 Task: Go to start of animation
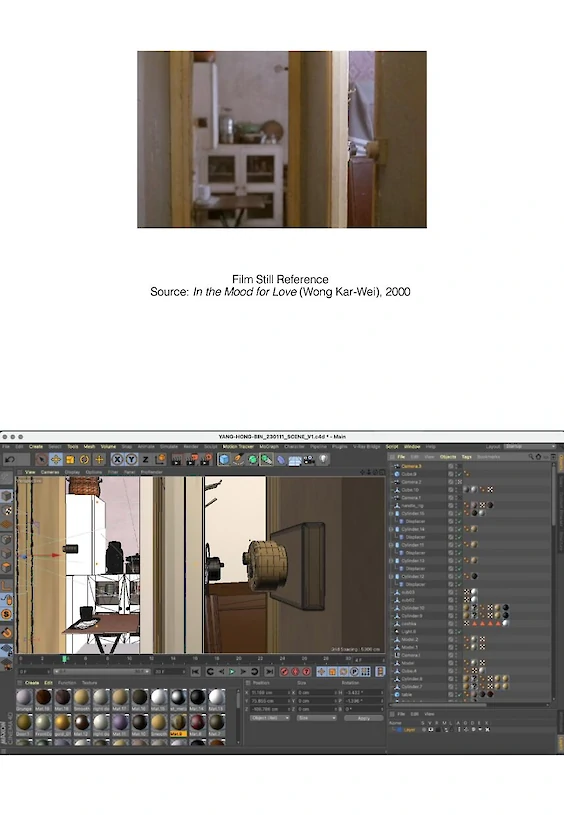click(195, 672)
